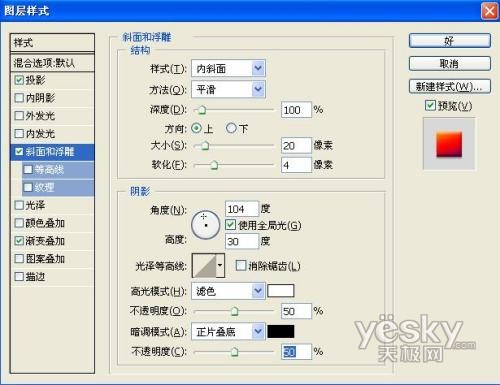Select the 下 direction radio button
Image resolution: width=500 pixels, height=385 pixels.
(231, 128)
